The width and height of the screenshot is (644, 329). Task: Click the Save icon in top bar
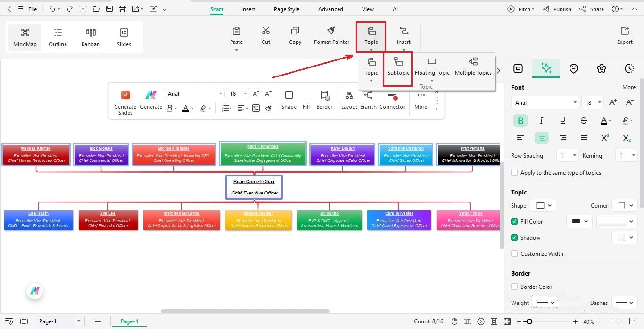[x=109, y=9]
